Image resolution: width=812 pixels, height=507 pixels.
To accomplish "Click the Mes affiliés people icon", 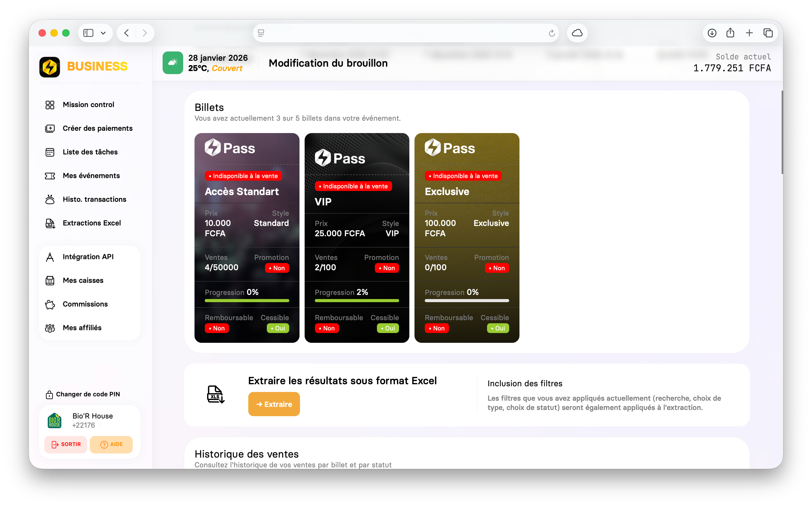I will [x=50, y=328].
